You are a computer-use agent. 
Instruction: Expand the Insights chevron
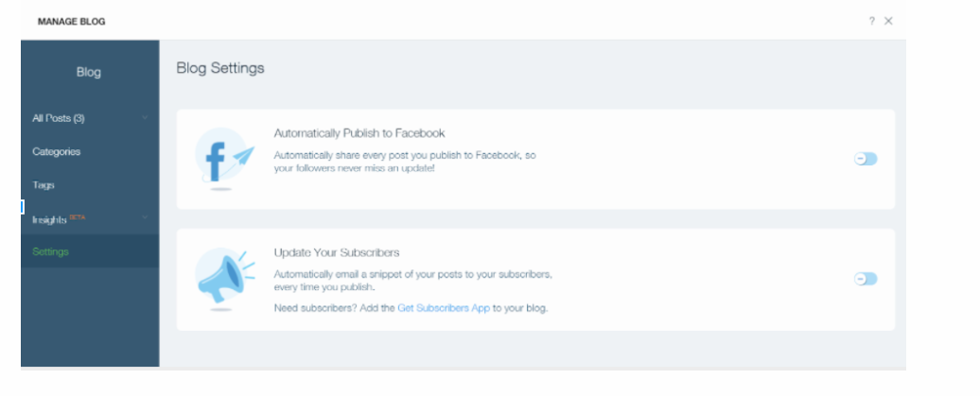click(145, 217)
